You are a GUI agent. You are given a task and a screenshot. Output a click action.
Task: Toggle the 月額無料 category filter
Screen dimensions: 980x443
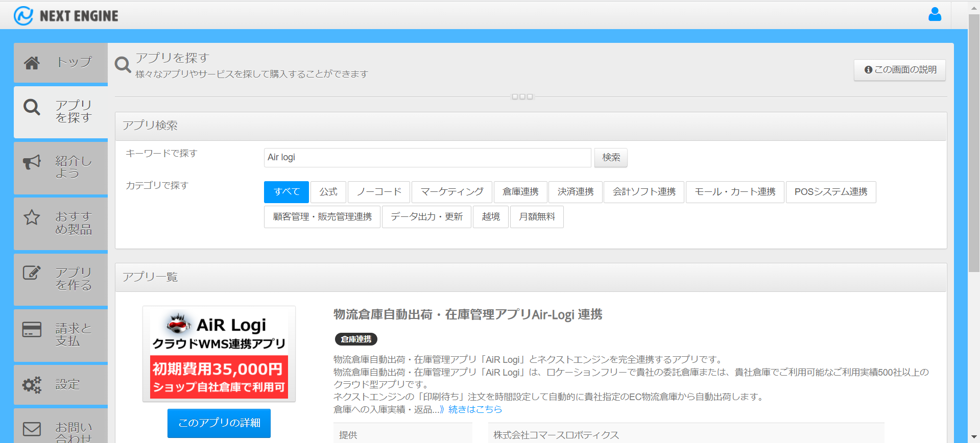pyautogui.click(x=537, y=217)
